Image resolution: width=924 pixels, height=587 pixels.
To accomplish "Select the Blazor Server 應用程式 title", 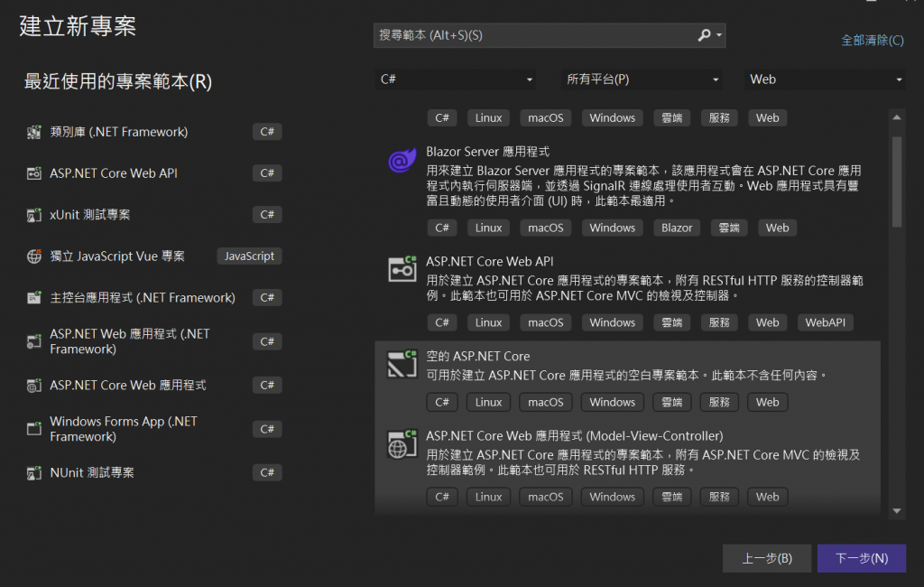I will (x=488, y=152).
